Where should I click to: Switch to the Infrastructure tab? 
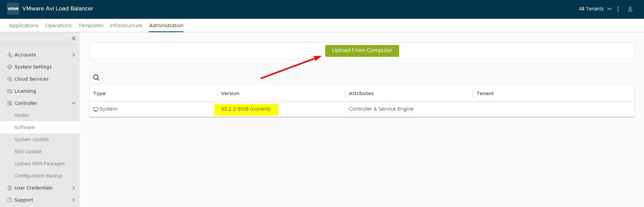coord(126,26)
